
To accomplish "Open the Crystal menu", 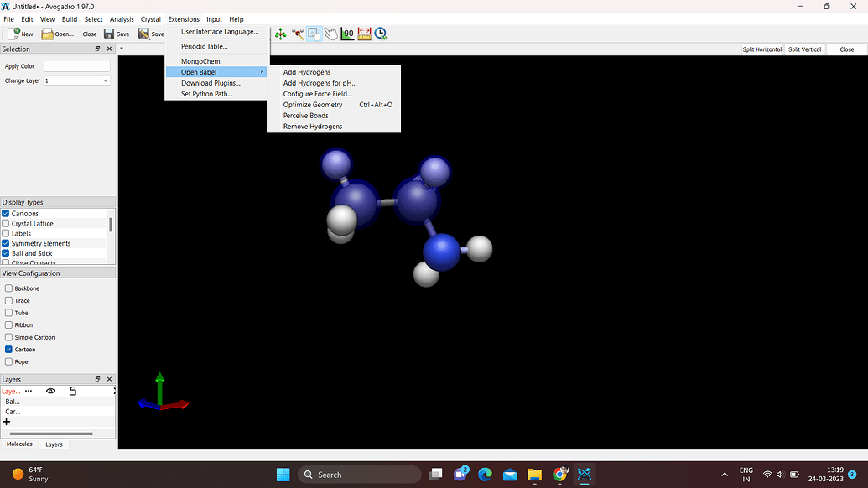I will coord(151,19).
